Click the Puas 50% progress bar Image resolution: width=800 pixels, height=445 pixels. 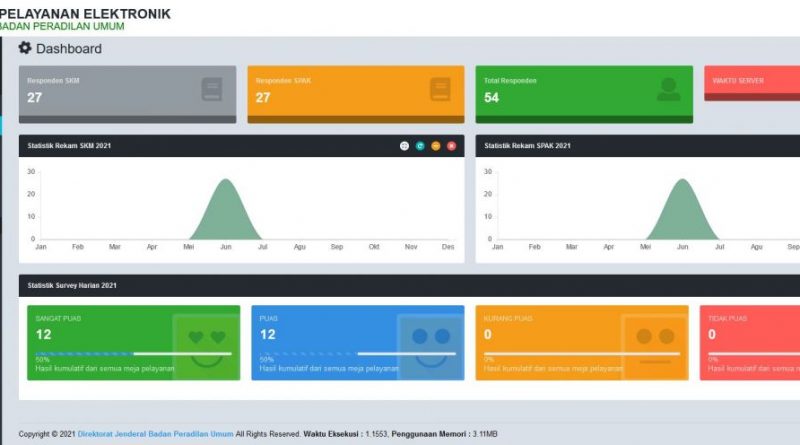(x=356, y=353)
